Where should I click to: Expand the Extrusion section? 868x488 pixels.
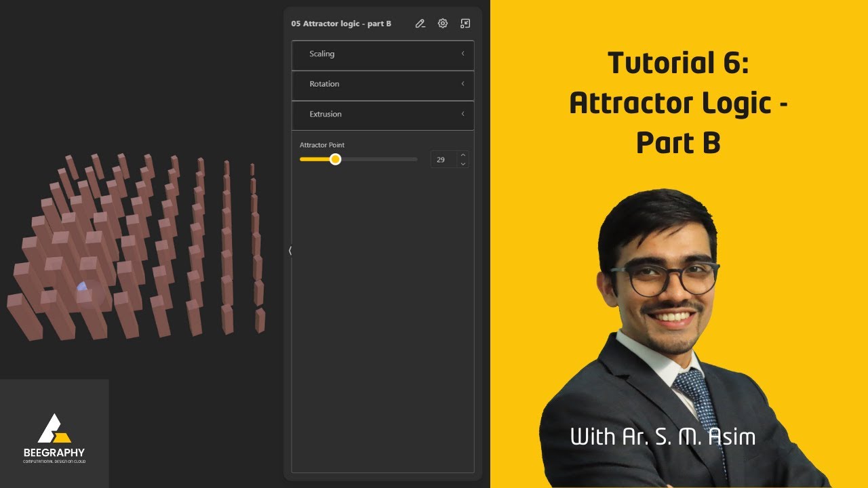coord(383,115)
